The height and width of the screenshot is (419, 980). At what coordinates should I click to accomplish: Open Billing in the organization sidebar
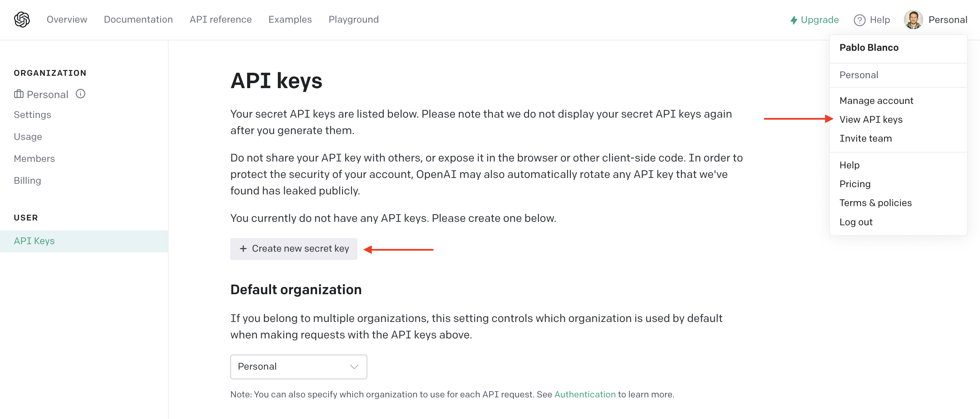(27, 180)
